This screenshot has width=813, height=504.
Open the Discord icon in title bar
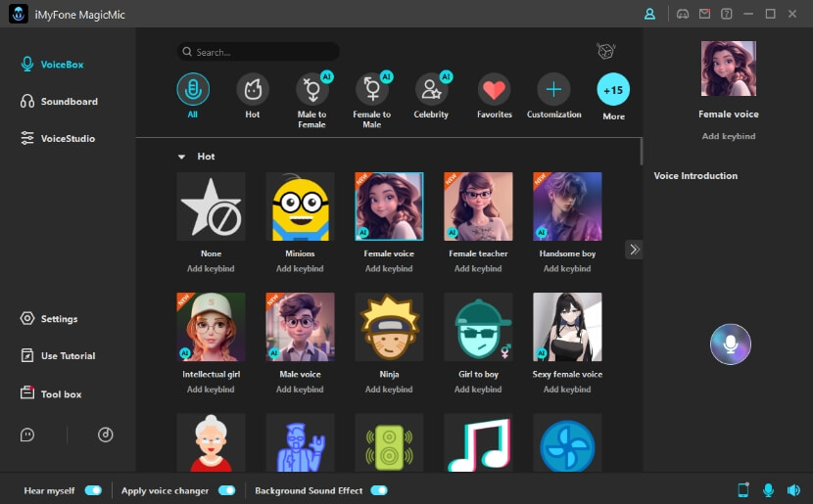click(683, 14)
